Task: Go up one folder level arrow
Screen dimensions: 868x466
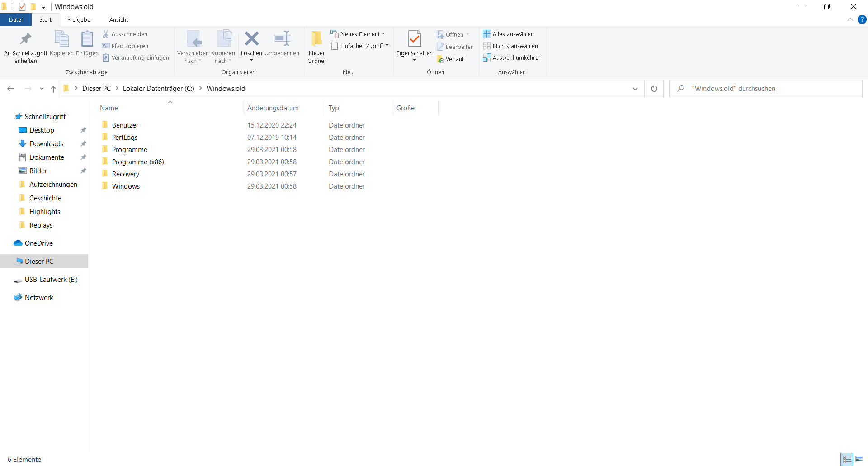Action: [53, 89]
